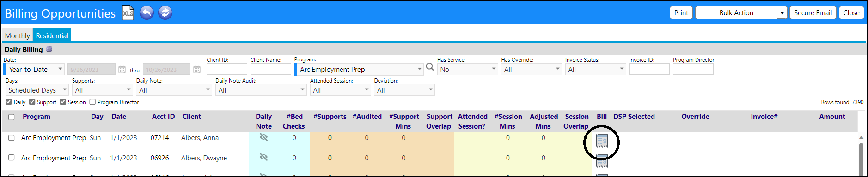This screenshot has height=177, width=868.
Task: Click the Client ID input field
Action: [227, 69]
